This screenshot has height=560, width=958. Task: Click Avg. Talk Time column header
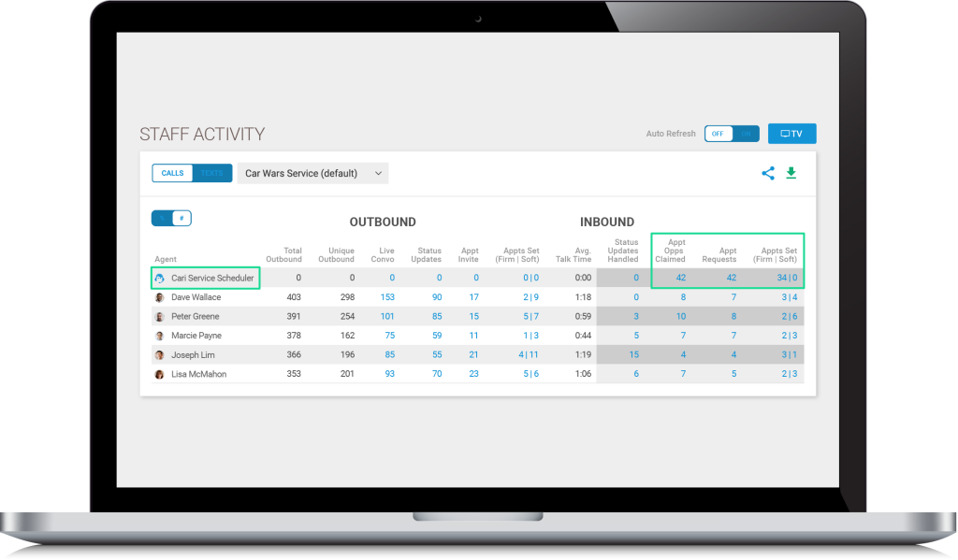573,255
